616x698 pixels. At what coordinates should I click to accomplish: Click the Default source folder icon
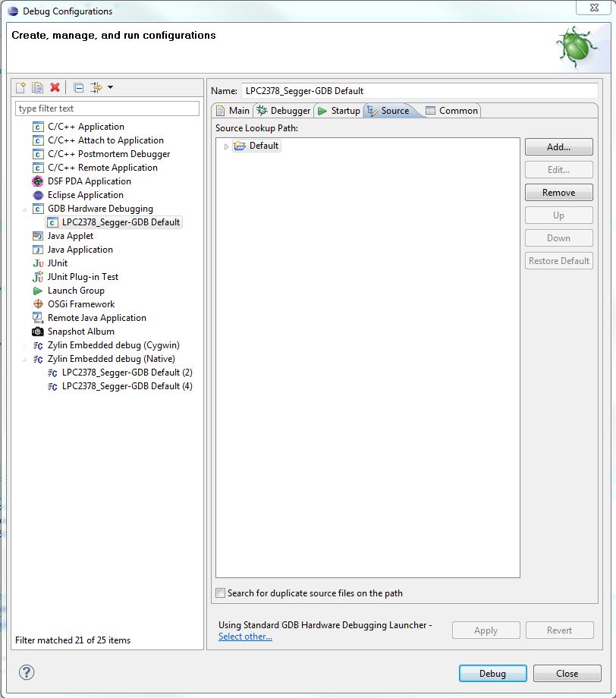[x=240, y=146]
